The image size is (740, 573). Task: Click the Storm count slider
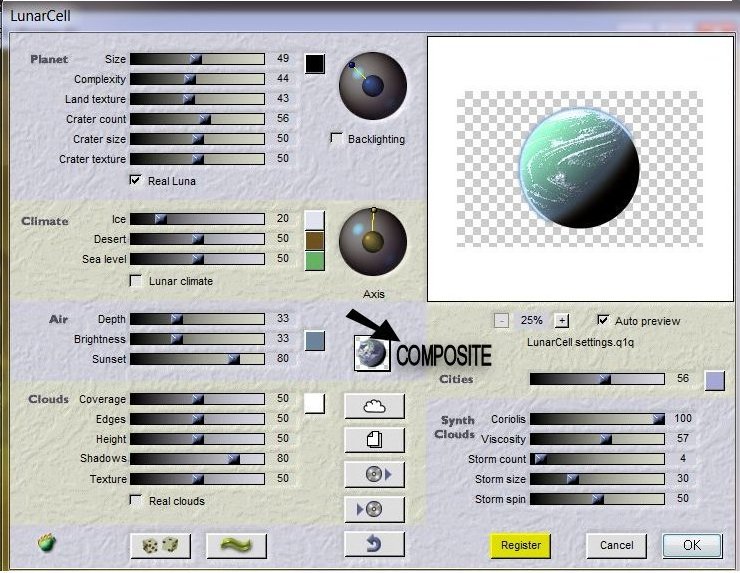tap(597, 459)
